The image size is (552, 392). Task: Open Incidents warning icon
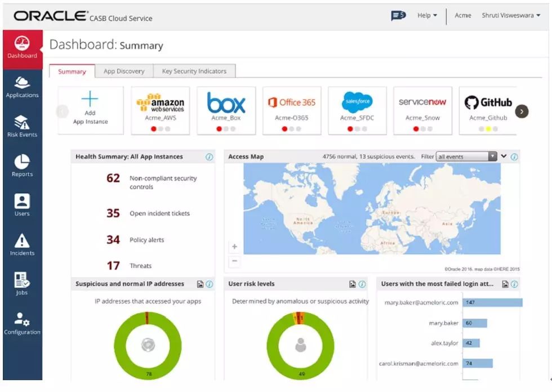click(x=22, y=240)
